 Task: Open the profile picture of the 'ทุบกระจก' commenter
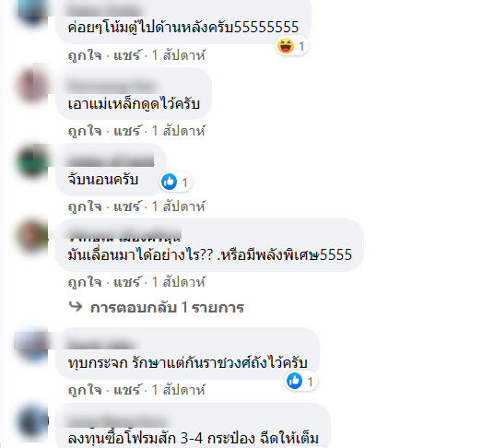pos(32,345)
